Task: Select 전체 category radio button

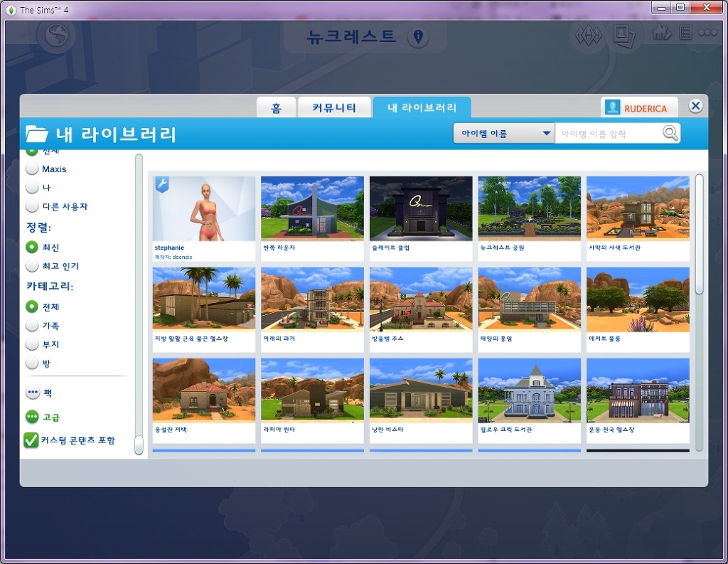Action: click(x=32, y=307)
